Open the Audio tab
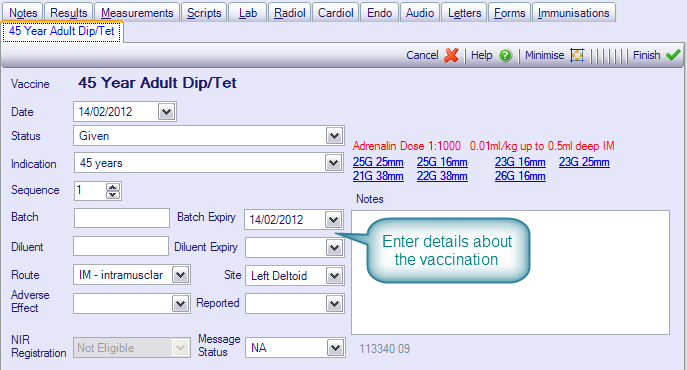This screenshot has height=370, width=687. [420, 13]
